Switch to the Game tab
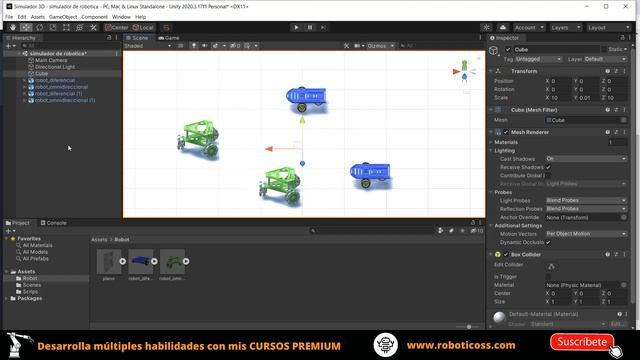This screenshot has height=360, width=640. coord(169,38)
